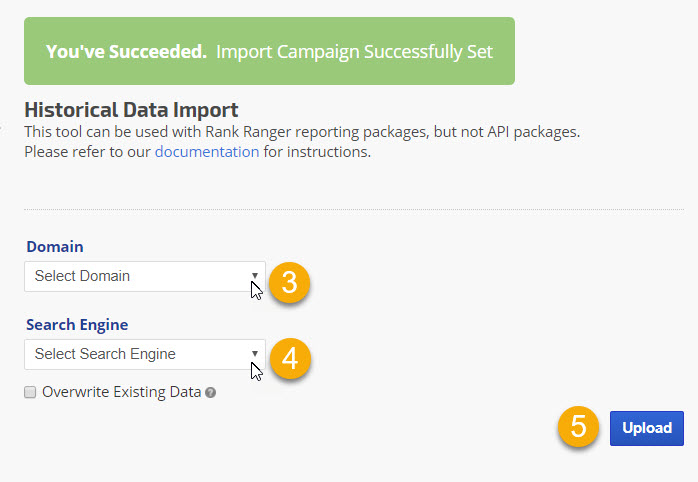Click the Domain field label
This screenshot has width=698, height=482.
(55, 246)
